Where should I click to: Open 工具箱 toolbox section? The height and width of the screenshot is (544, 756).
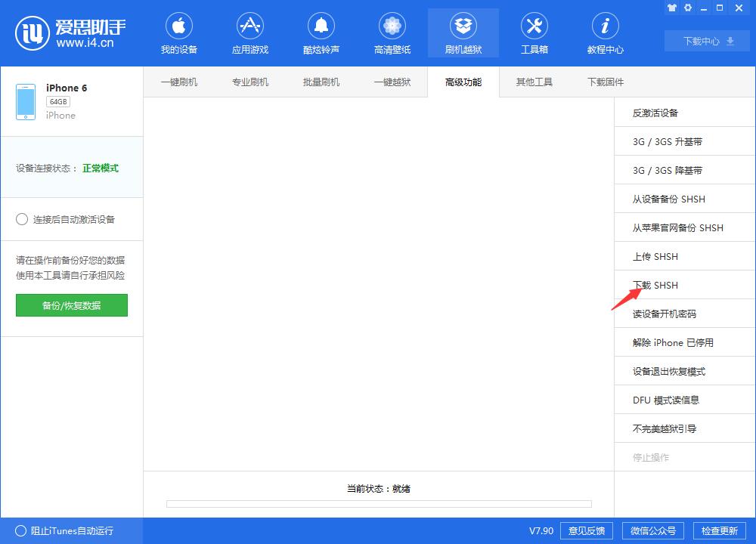click(534, 35)
